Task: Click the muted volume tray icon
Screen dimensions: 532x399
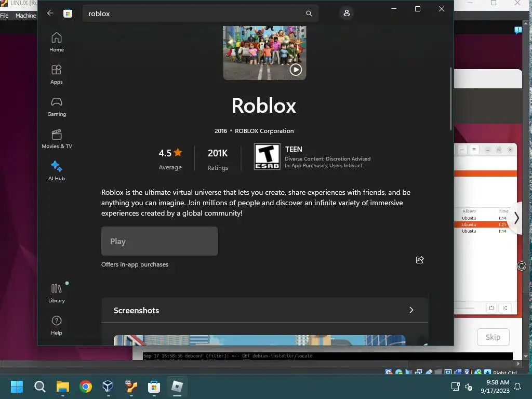Action: click(469, 387)
